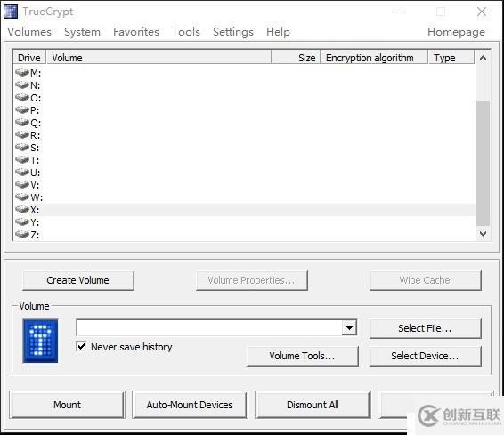Click the W: drive icon

click(x=22, y=197)
